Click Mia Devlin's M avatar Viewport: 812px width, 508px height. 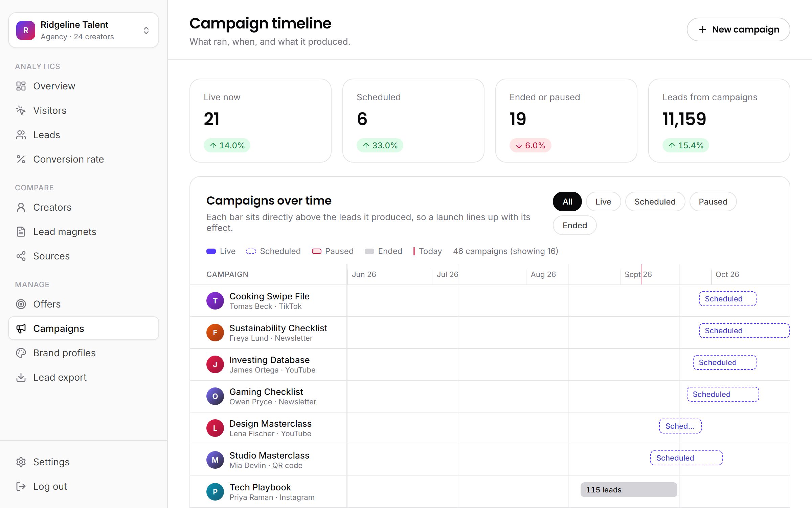[x=215, y=460]
